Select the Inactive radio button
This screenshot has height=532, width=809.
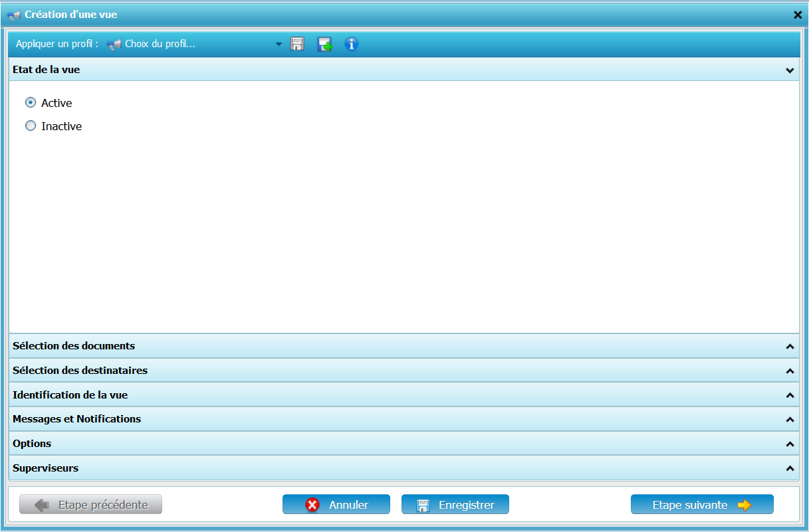click(31, 126)
